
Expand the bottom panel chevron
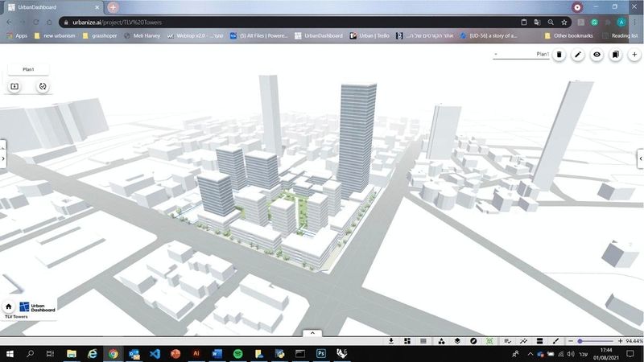(x=312, y=333)
